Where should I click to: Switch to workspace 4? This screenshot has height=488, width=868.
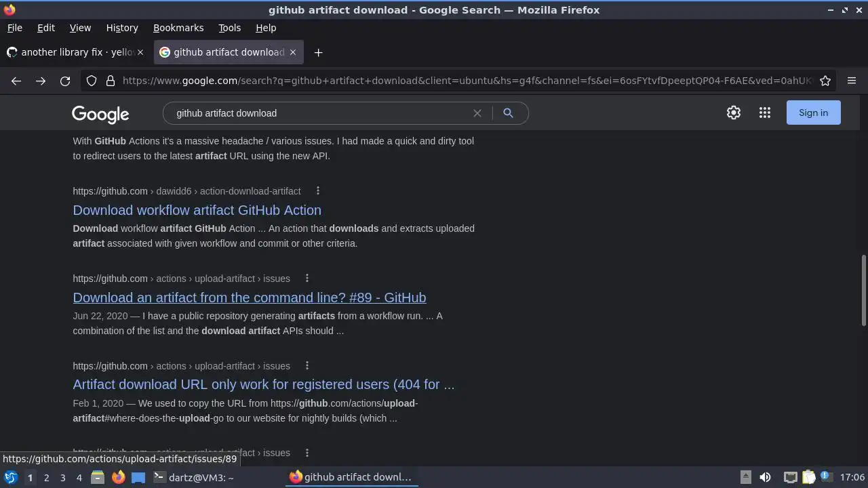[79, 477]
